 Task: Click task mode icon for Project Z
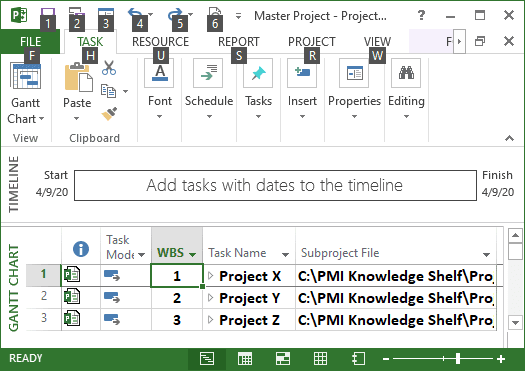[x=112, y=319]
